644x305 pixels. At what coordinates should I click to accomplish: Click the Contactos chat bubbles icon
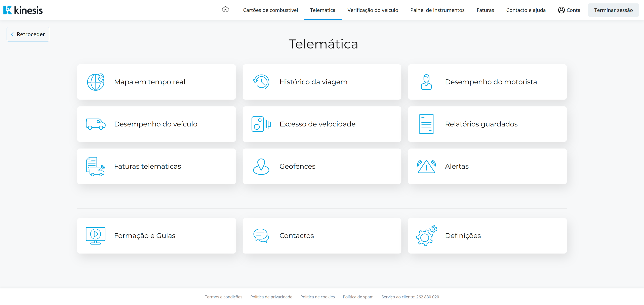click(261, 236)
